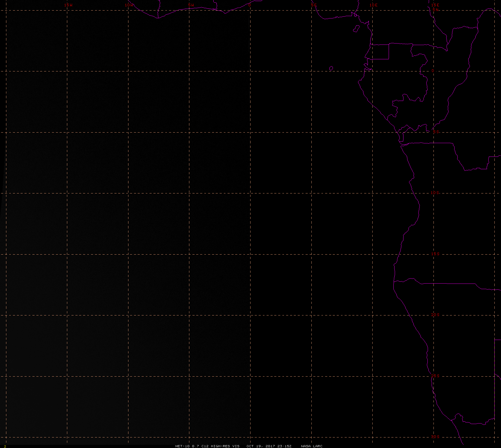Click the 5W longitude label

[191, 5]
